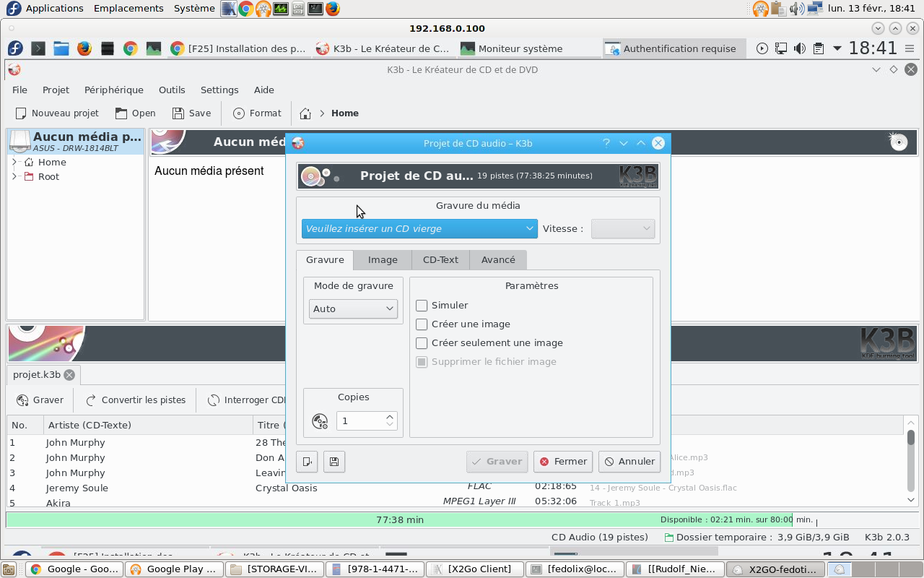
Task: Check Créer seulement une image option
Action: (x=422, y=343)
